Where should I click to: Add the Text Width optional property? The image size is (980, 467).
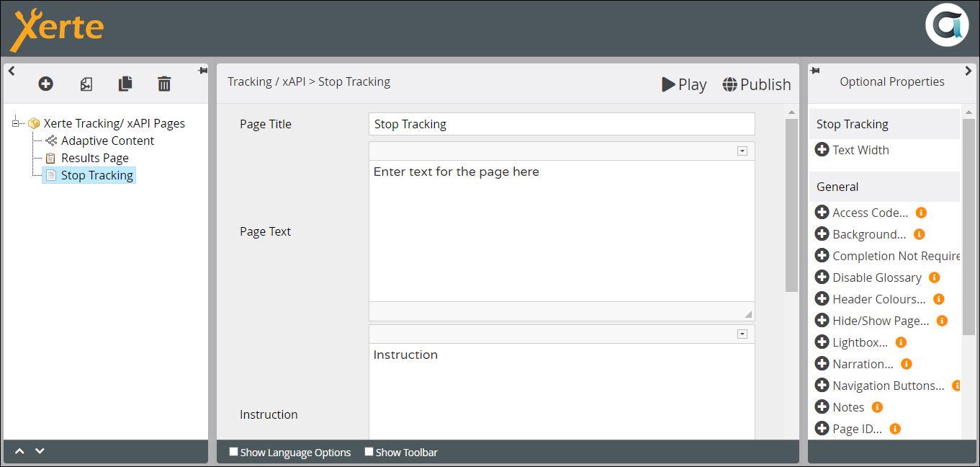(x=822, y=150)
